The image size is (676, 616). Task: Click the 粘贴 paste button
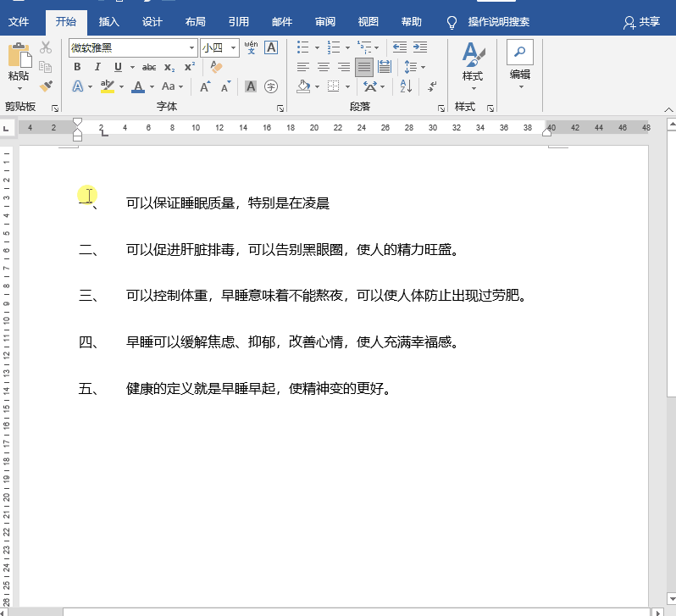(19, 64)
